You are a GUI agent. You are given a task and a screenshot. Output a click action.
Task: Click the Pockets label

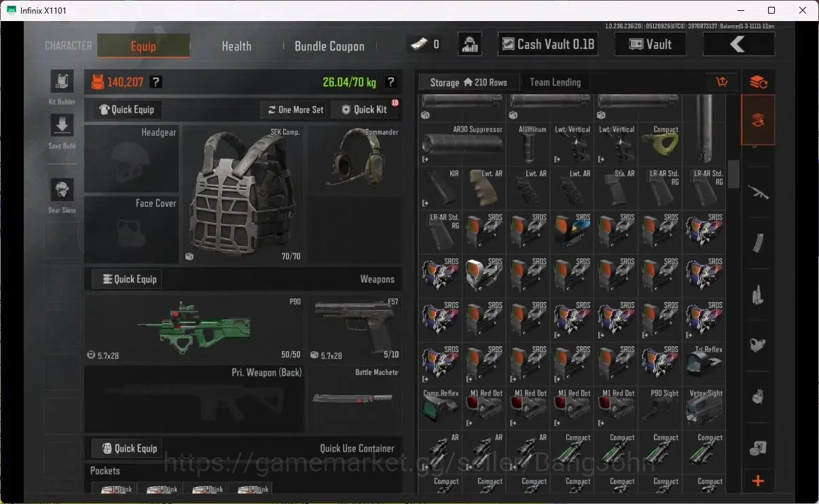(105, 471)
